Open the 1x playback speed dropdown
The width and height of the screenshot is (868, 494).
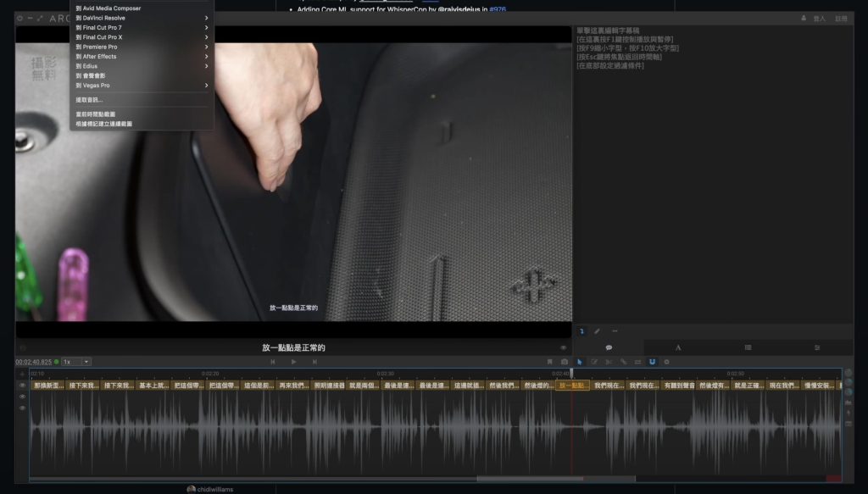(x=76, y=362)
